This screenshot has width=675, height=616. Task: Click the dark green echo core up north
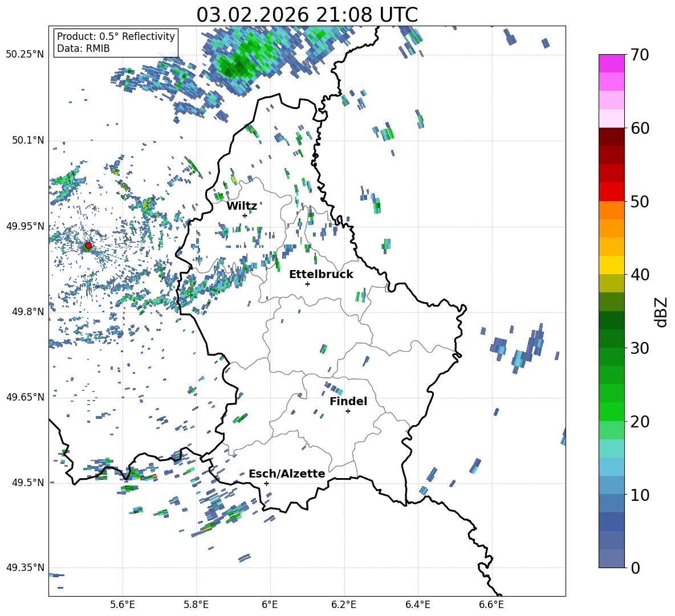pyautogui.click(x=237, y=67)
